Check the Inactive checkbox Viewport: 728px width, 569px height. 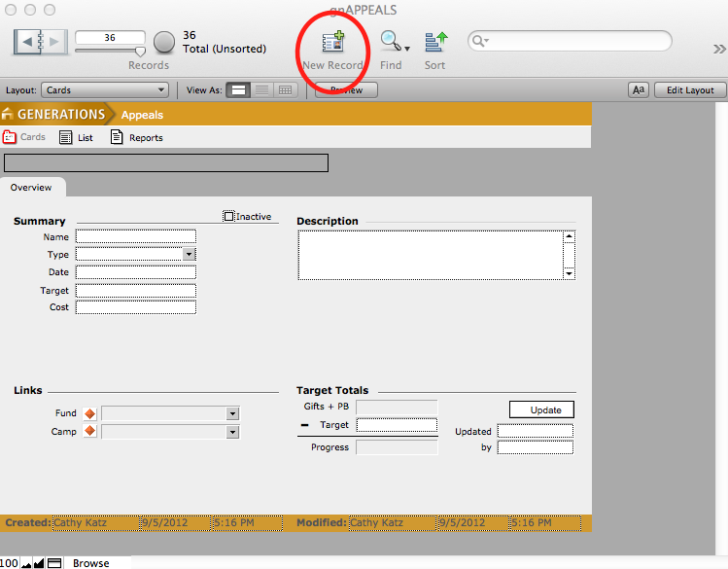(x=229, y=216)
